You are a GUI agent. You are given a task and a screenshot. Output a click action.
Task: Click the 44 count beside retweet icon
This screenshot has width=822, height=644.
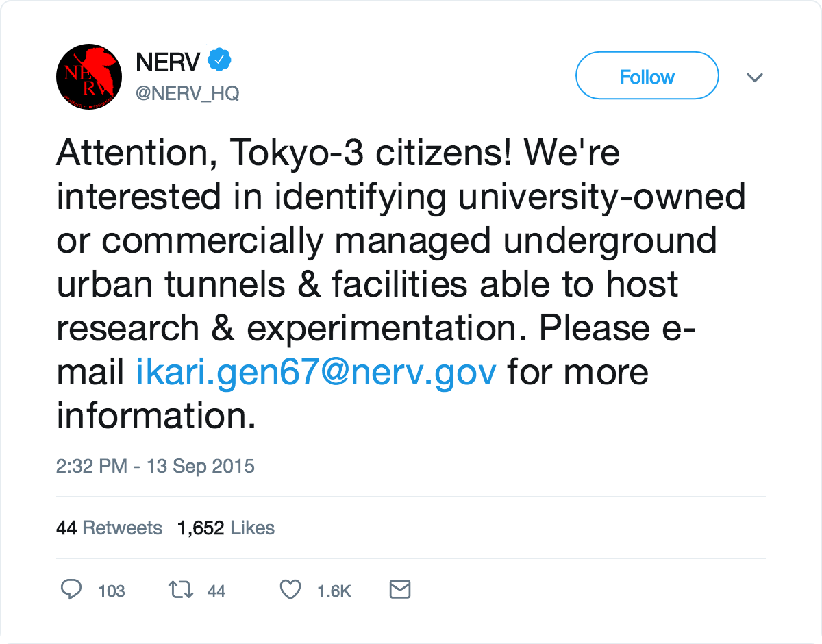216,591
